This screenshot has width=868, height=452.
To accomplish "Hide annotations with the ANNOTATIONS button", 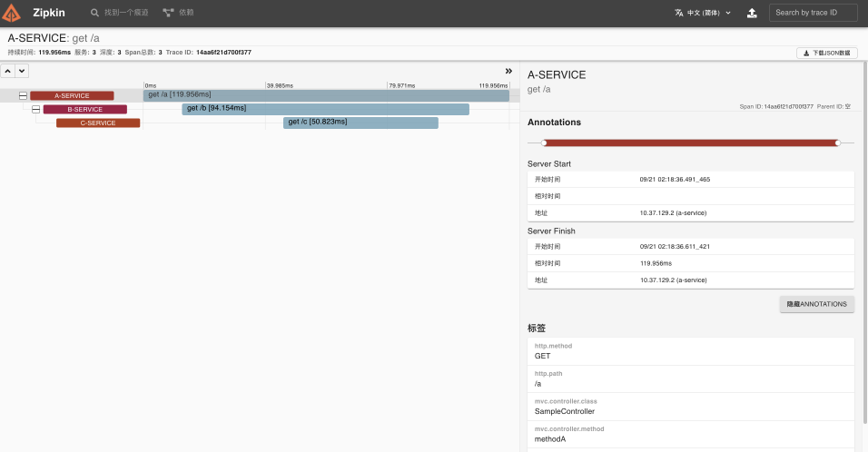I will tap(817, 304).
